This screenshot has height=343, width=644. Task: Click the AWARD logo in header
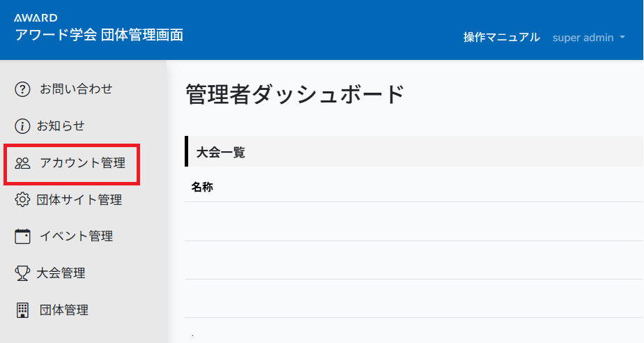click(x=36, y=17)
